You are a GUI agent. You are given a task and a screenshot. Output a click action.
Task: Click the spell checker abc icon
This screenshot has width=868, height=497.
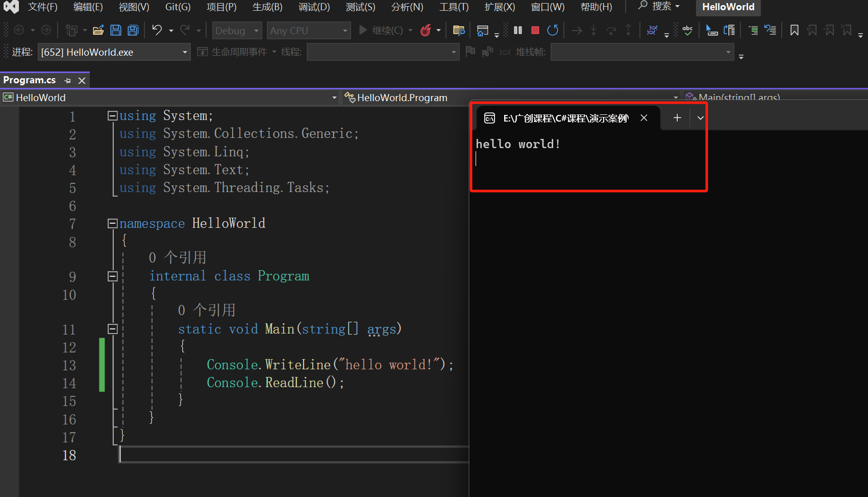687,31
